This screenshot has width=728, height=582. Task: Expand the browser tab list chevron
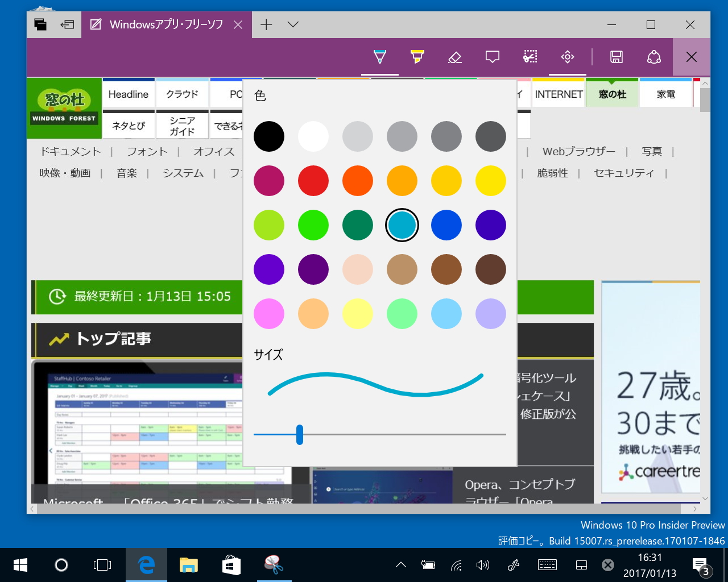292,24
